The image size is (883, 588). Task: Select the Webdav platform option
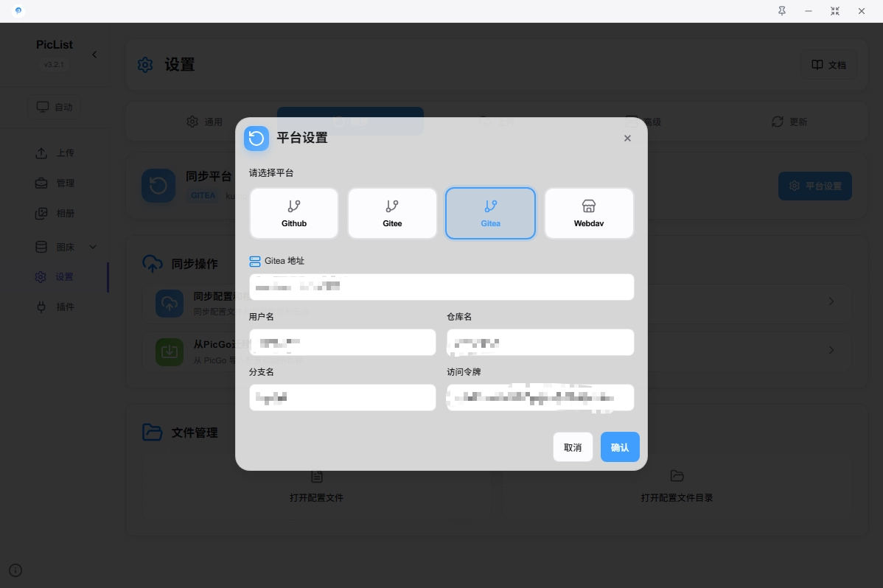(589, 213)
